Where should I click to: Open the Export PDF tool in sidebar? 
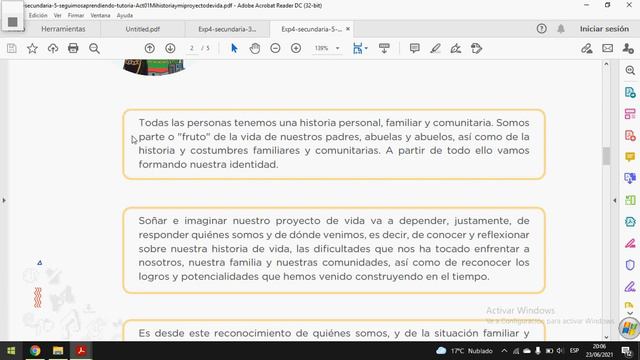[630, 92]
